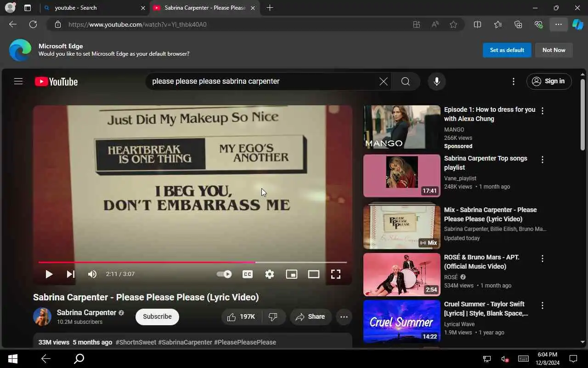Open the MANGO Alexa Chung video thumbnail
The image size is (588, 368).
[402, 127]
